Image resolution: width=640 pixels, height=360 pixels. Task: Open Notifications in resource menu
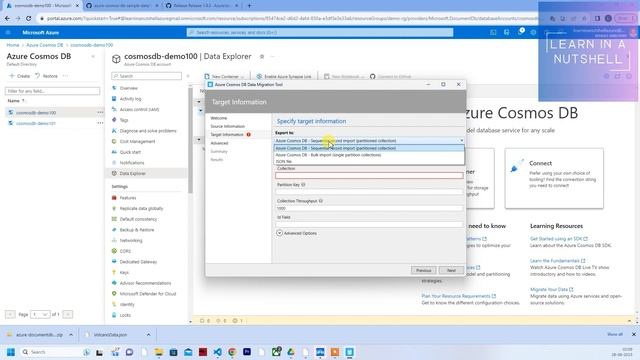132,162
